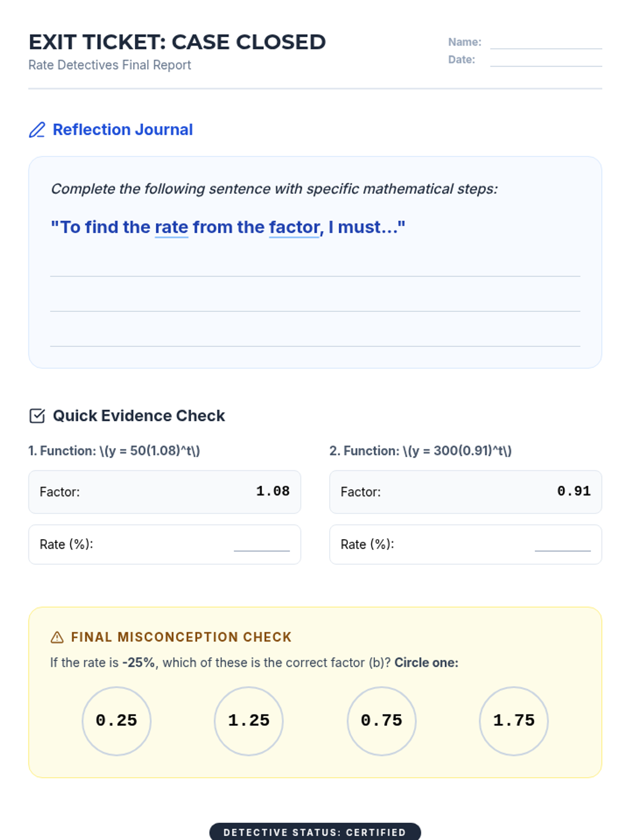The image size is (630, 840).
Task: Click the underlined word "rate" in the prompt
Action: 172,227
